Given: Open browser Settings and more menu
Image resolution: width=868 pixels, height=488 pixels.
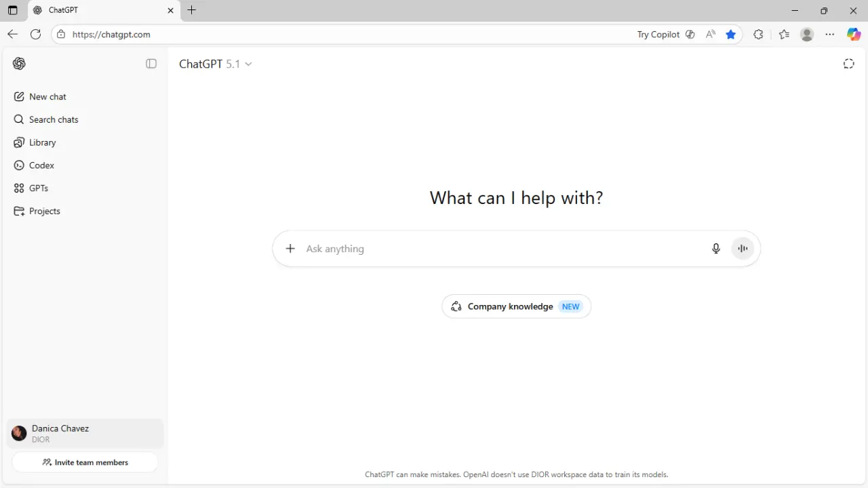Looking at the screenshot, I should (830, 35).
